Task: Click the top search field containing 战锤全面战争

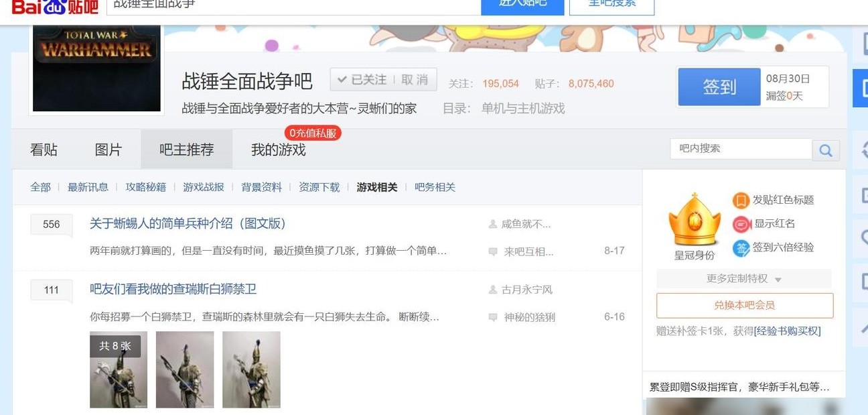Action: tap(293, 6)
